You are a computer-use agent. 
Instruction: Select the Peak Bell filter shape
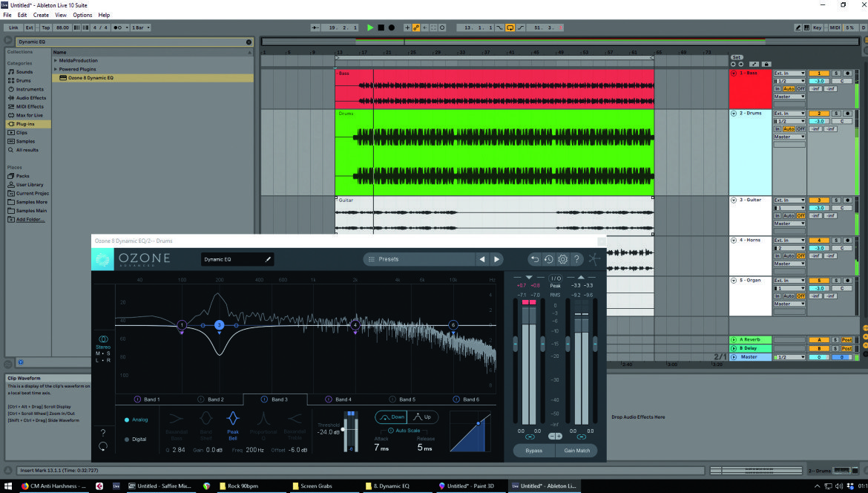click(x=233, y=425)
